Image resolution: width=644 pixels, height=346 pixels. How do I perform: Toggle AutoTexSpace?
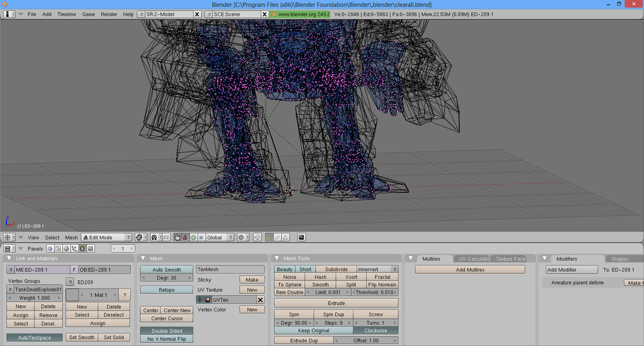point(35,337)
